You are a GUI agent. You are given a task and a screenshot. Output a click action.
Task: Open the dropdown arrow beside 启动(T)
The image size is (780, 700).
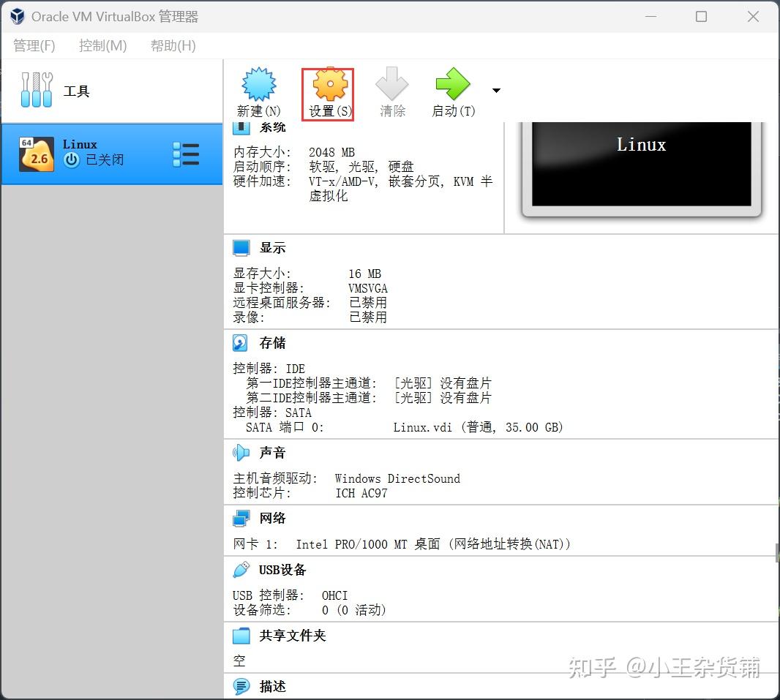pyautogui.click(x=496, y=90)
